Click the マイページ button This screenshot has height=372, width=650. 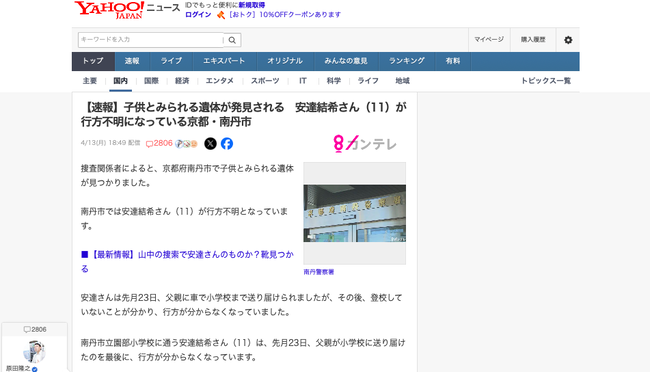coord(489,39)
